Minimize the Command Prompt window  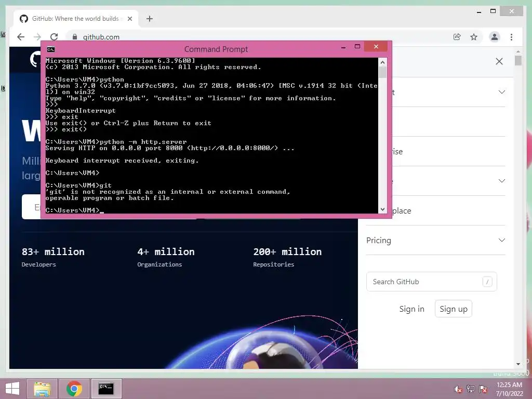[343, 47]
